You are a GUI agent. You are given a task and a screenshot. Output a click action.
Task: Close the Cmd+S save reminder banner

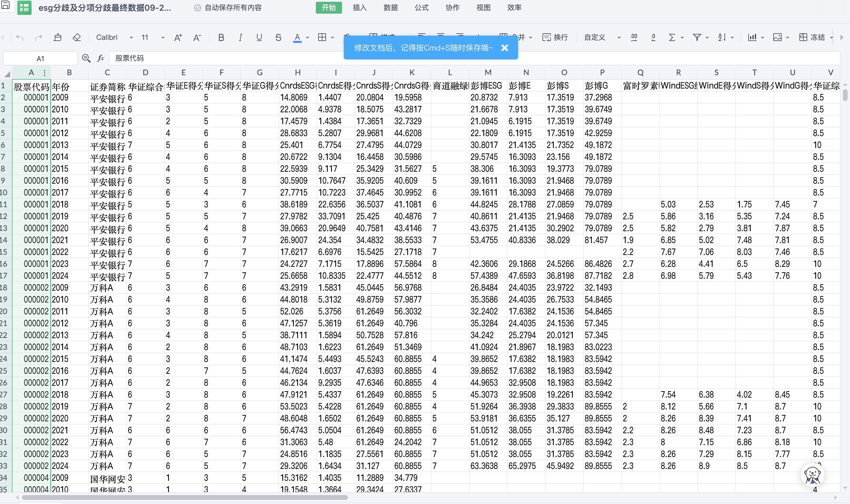(x=505, y=48)
